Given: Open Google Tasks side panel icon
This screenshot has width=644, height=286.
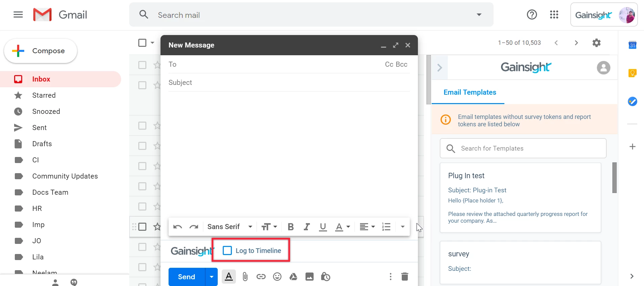Looking at the screenshot, I should tap(633, 101).
